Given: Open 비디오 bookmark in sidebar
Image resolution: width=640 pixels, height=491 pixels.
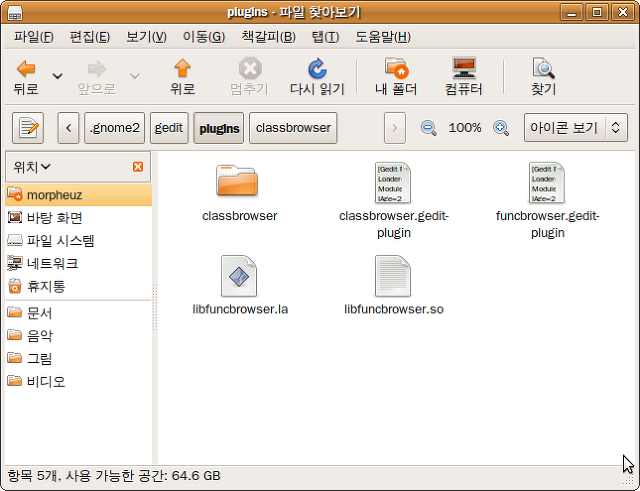Looking at the screenshot, I should pyautogui.click(x=78, y=381).
